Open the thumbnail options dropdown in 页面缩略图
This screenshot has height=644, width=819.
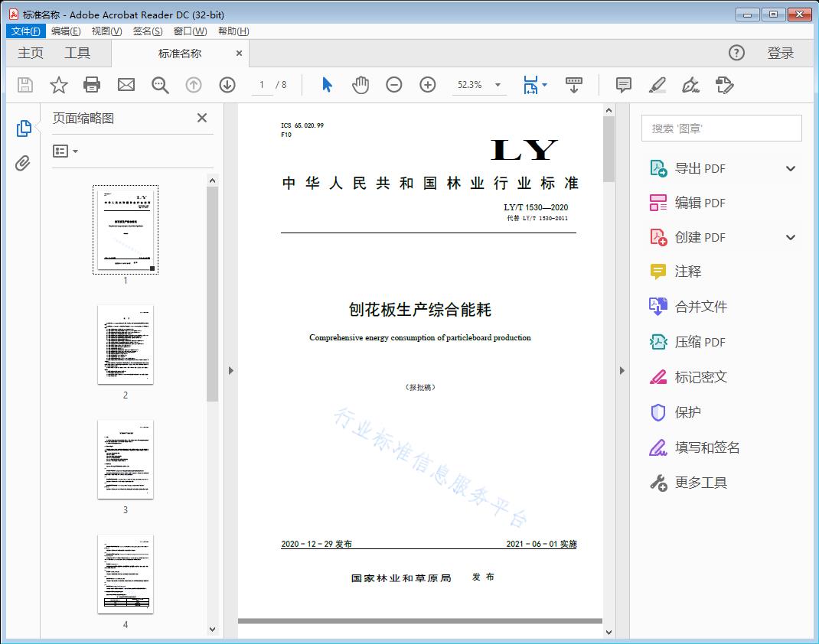point(66,151)
